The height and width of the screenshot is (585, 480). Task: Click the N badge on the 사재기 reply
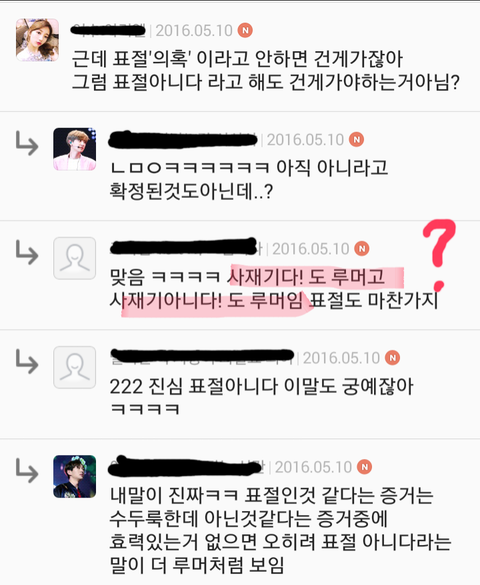pyautogui.click(x=362, y=248)
